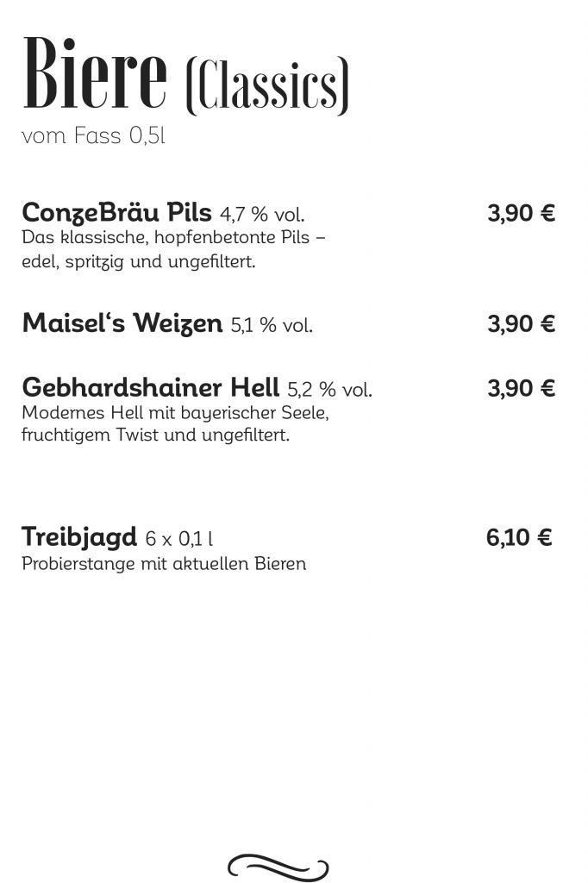Click the Maisel's Weizen 3,90 € price
Screen dimensions: 588x883
coord(521,324)
